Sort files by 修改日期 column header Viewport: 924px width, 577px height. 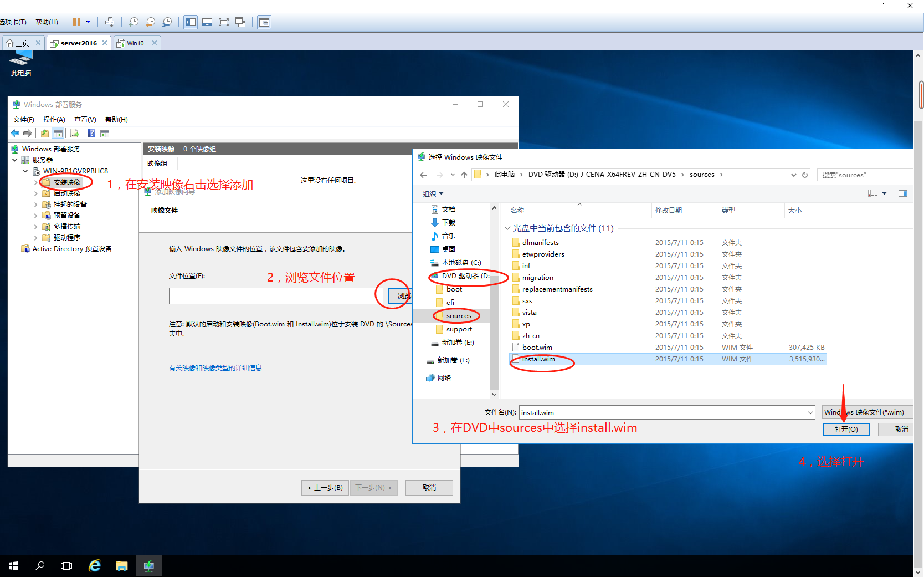tap(668, 210)
